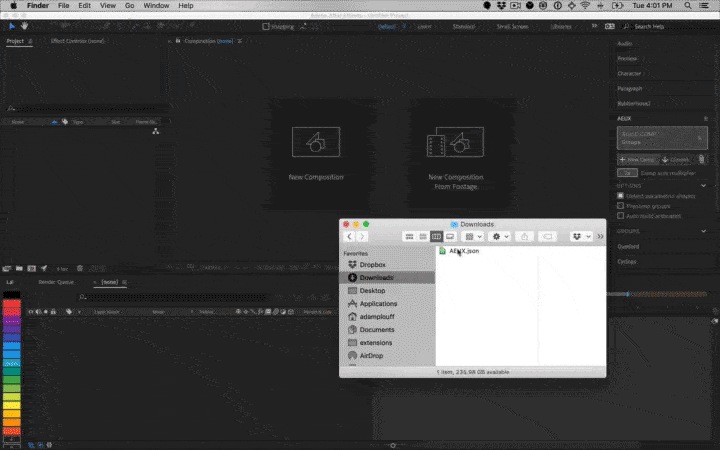Select the Hand tool in After Effects toolbar

tap(24, 26)
